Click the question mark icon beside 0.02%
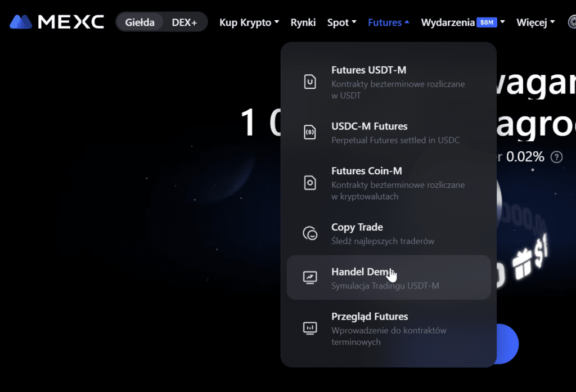 [x=556, y=157]
